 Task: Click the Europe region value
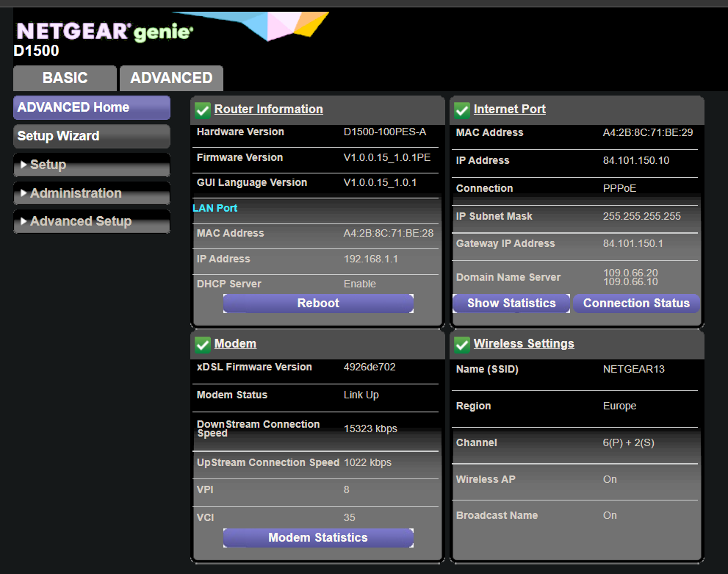click(619, 406)
